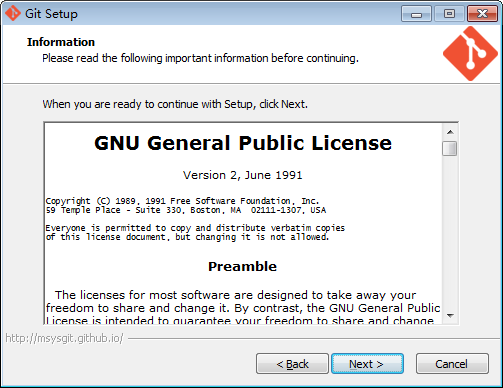This screenshot has width=503, height=388.
Task: Click the 'Copyright (C) 1989, 1991' line
Action: click(182, 201)
